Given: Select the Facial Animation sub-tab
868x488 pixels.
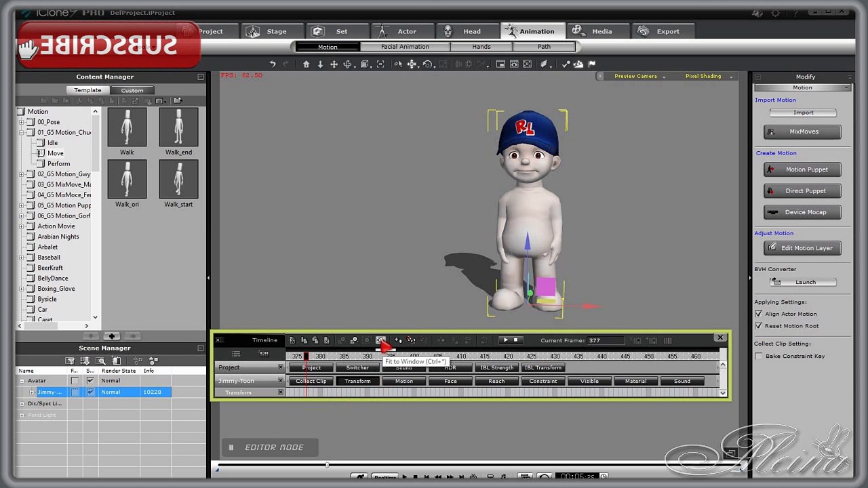Looking at the screenshot, I should pyautogui.click(x=405, y=47).
